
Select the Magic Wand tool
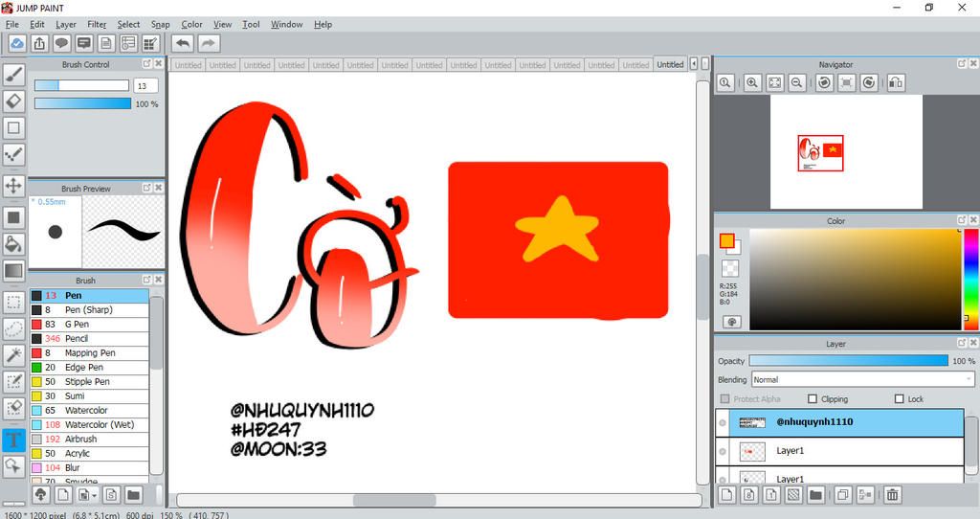(x=13, y=354)
